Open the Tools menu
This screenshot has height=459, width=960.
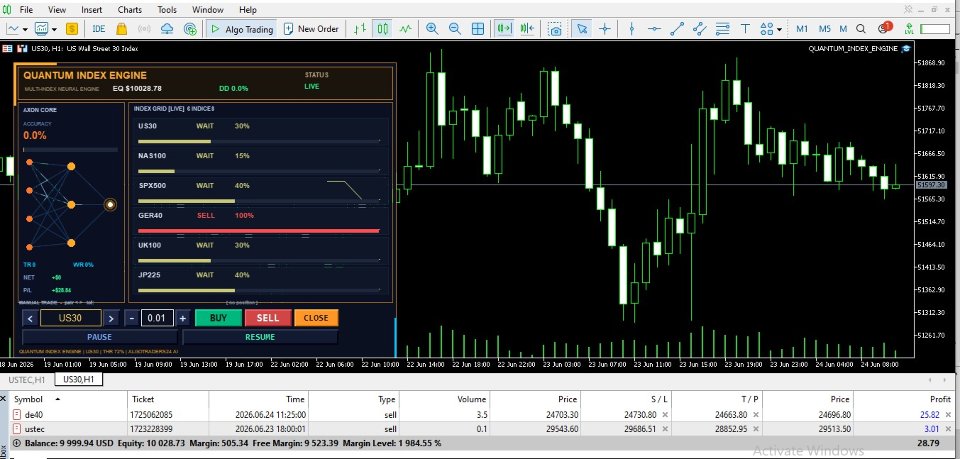tap(167, 10)
